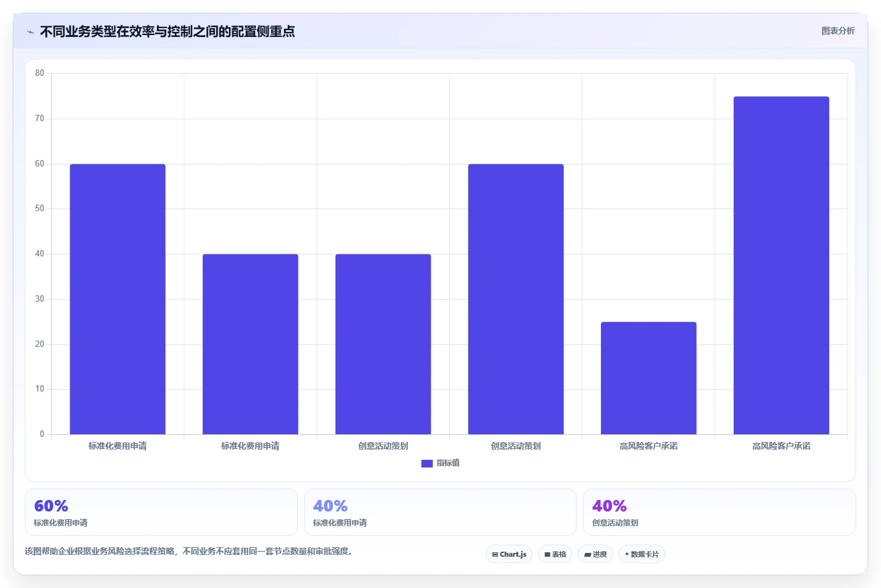881x588 pixels.
Task: Click x-axis label 创意活动策划 under the 40 bar
Action: [x=383, y=446]
